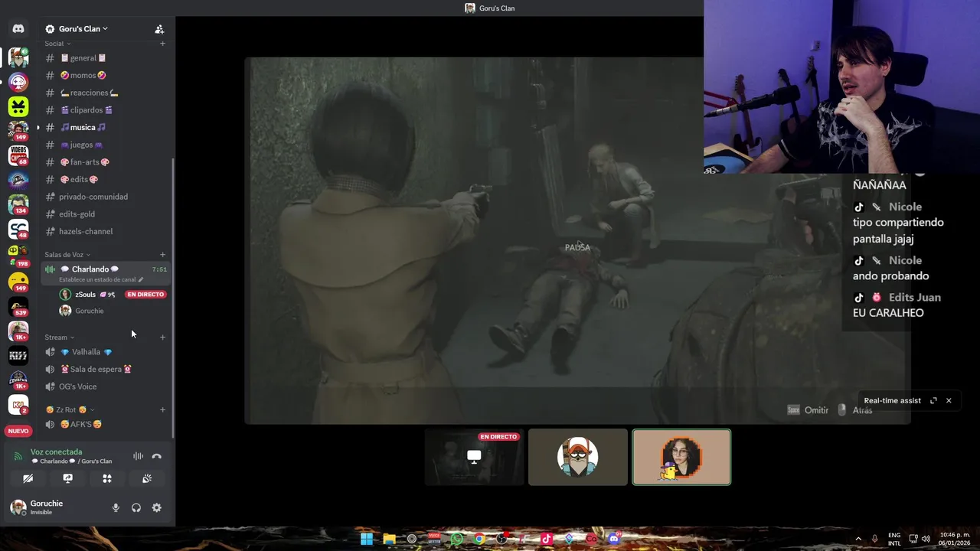Open the hazels-channel channel
The width and height of the screenshot is (980, 551).
(x=106, y=231)
